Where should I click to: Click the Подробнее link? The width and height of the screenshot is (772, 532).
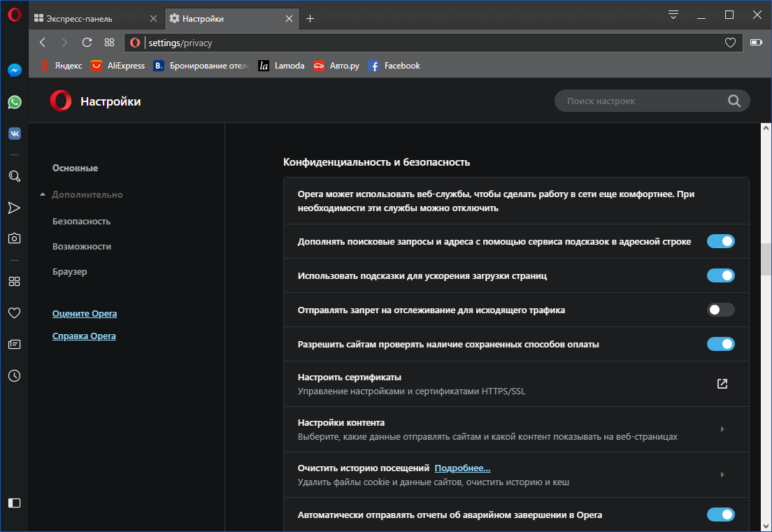pos(462,468)
